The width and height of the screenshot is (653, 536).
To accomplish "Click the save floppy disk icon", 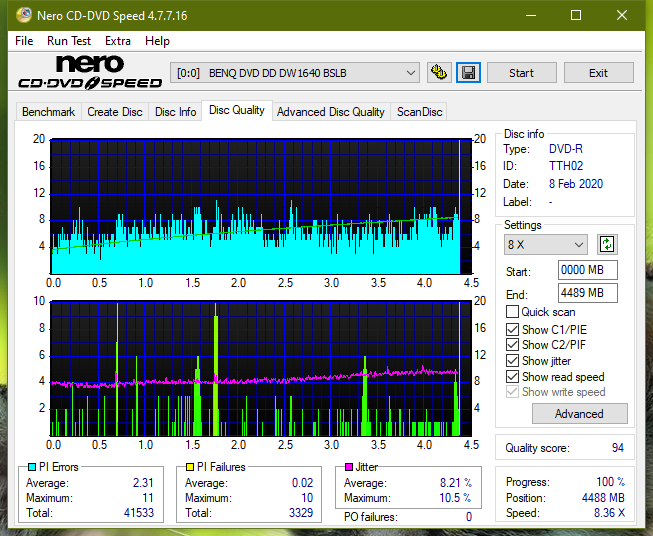I will tap(469, 73).
